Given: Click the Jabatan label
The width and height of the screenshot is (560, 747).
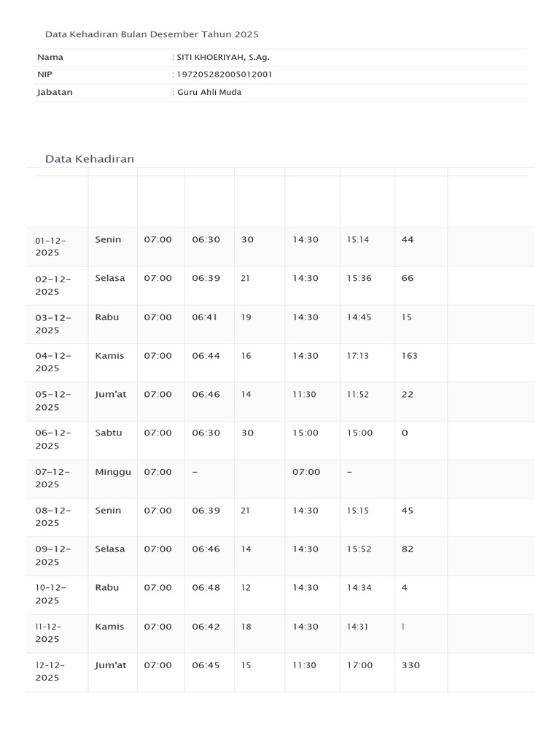Looking at the screenshot, I should [x=55, y=93].
